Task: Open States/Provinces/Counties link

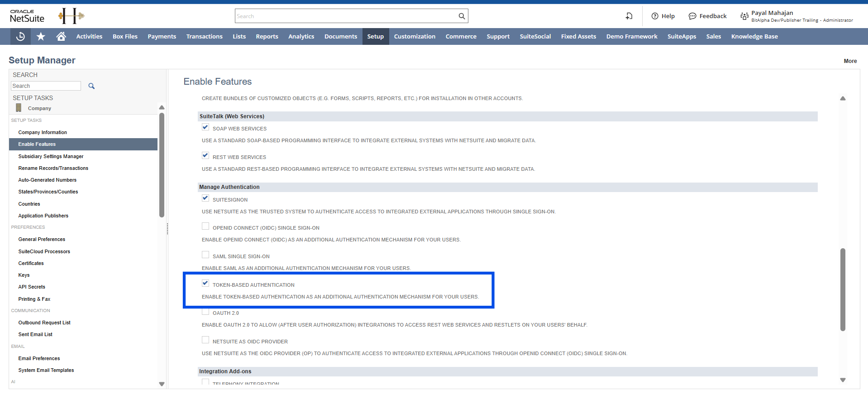Action: 48,192
